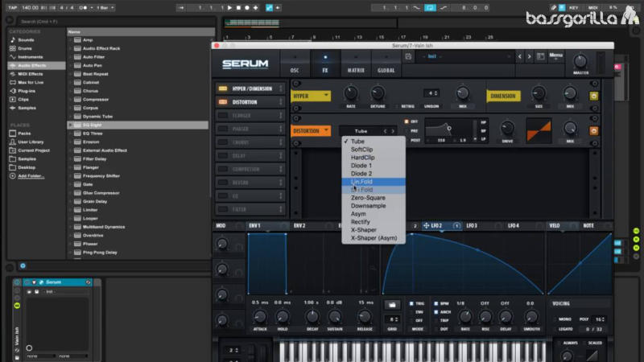Select the LFO 4 tab
This screenshot has height=362, width=644.
point(514,226)
